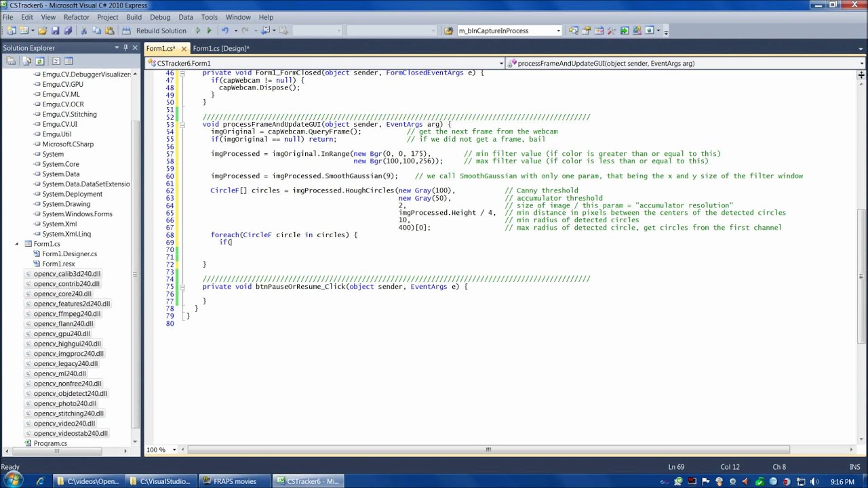Collapse the Form1.cs tree node
The image size is (868, 488).
coord(17,244)
